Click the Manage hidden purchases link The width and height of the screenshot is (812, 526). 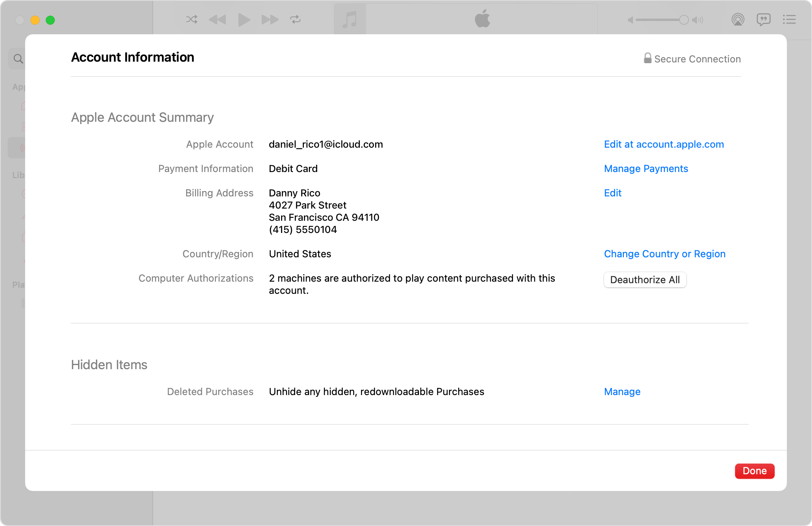coord(622,391)
